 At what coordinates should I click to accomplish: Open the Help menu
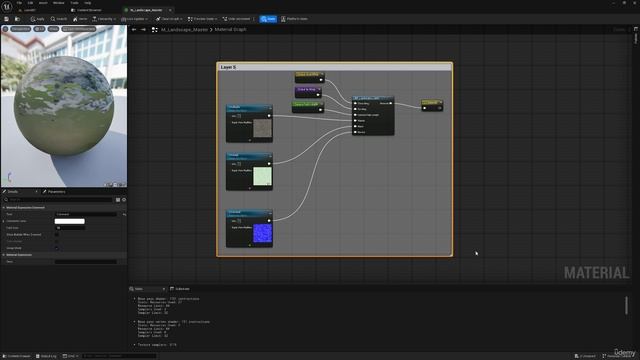click(87, 3)
